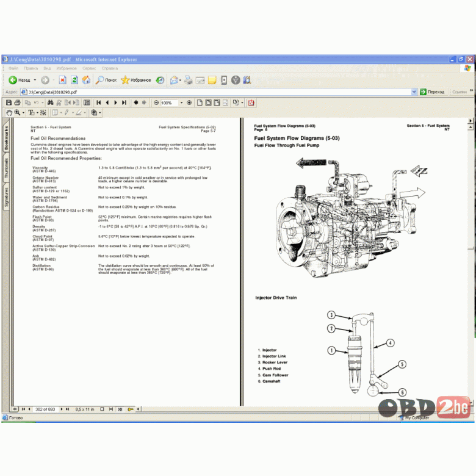Open the IE History icon
The width and height of the screenshot is (476, 476).
pyautogui.click(x=160, y=80)
